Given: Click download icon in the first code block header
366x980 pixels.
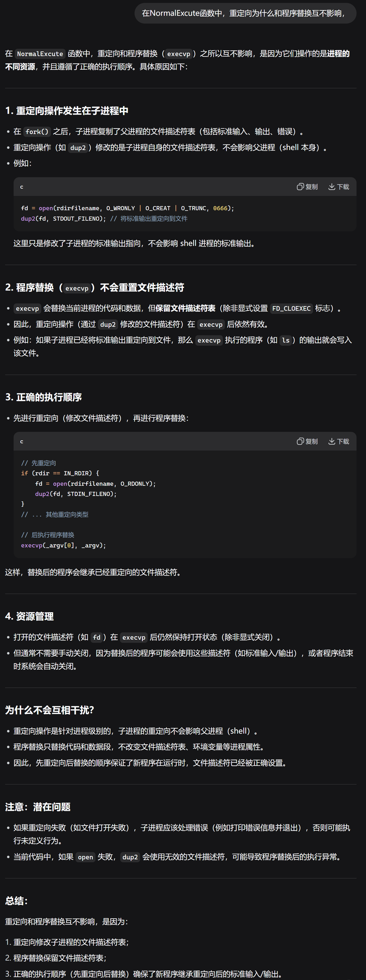Looking at the screenshot, I should pos(332,187).
